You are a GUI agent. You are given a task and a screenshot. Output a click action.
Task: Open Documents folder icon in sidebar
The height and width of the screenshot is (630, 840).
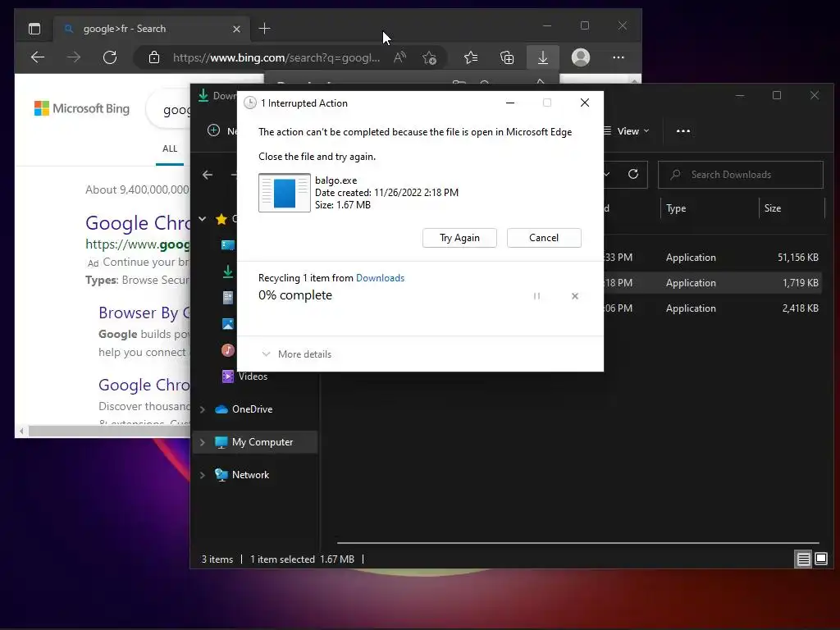(x=228, y=297)
